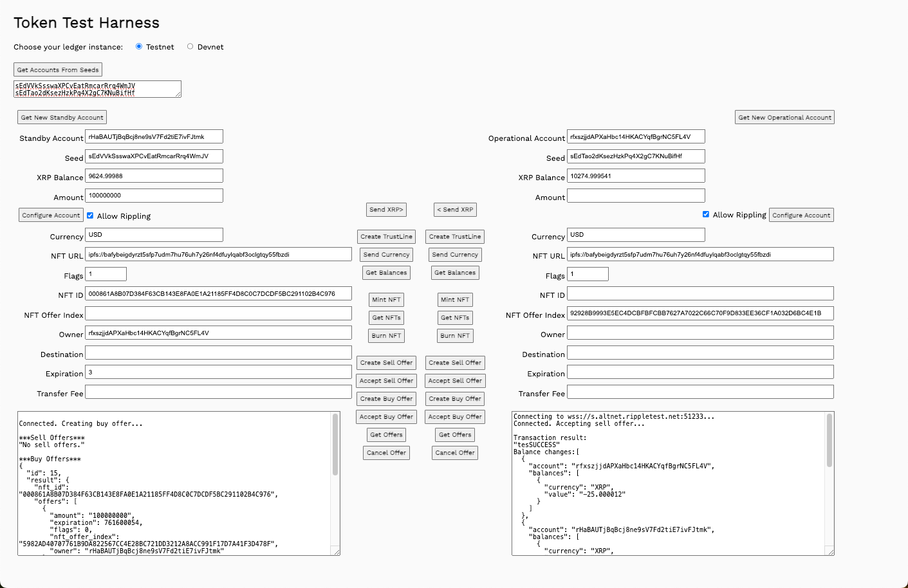The height and width of the screenshot is (588, 908).
Task: Click the standby Expiration input field
Action: [219, 372]
